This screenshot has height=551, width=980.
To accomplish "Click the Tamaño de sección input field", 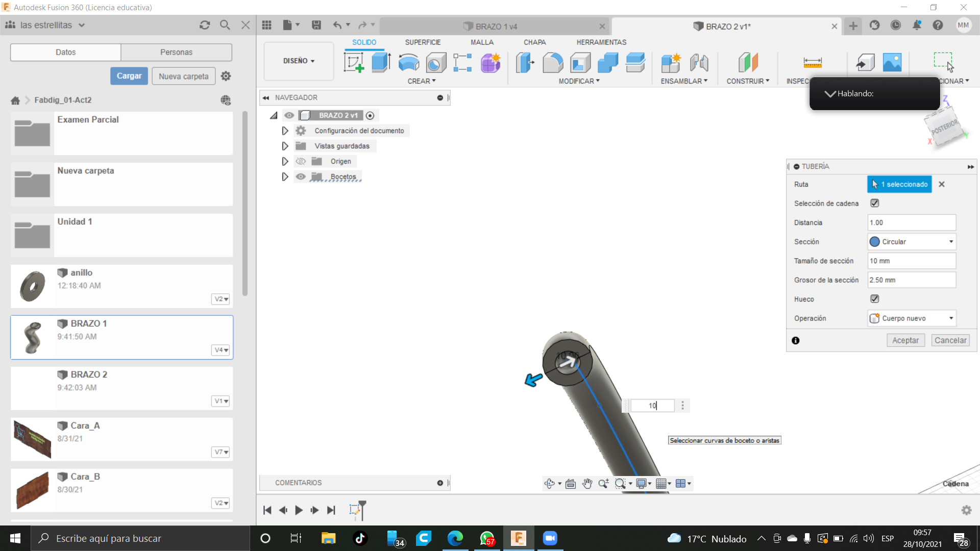I will click(912, 261).
